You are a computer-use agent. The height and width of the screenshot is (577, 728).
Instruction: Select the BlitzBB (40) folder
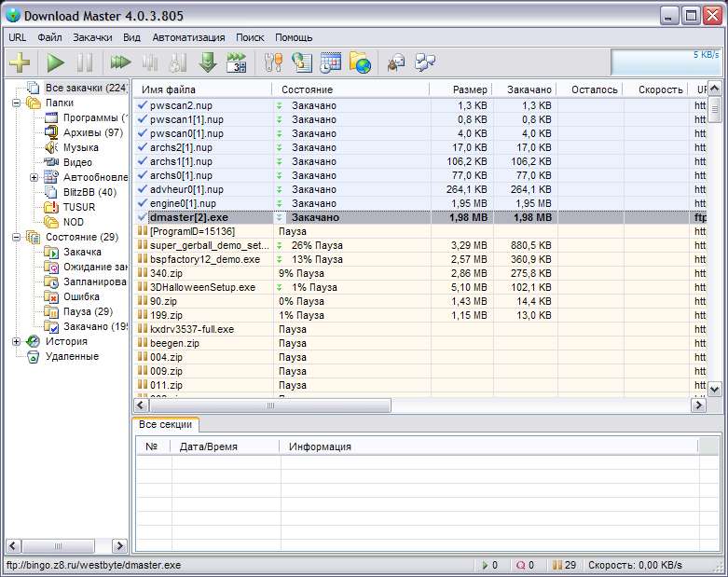pos(89,192)
